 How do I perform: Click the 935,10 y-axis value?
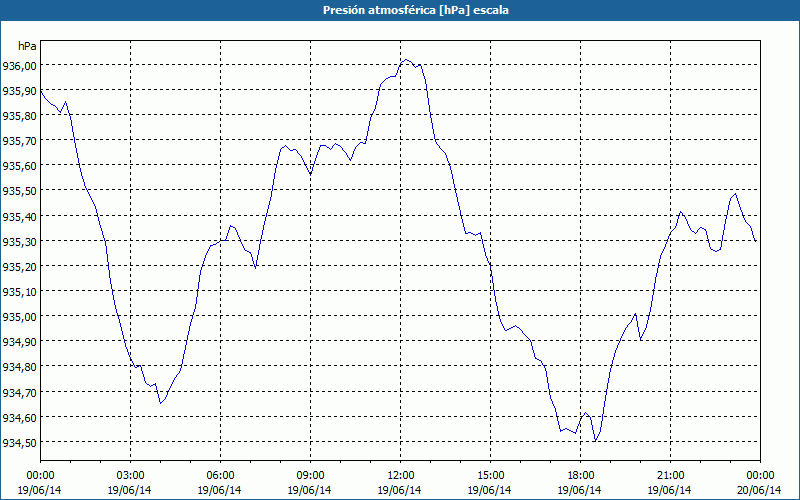point(19,291)
